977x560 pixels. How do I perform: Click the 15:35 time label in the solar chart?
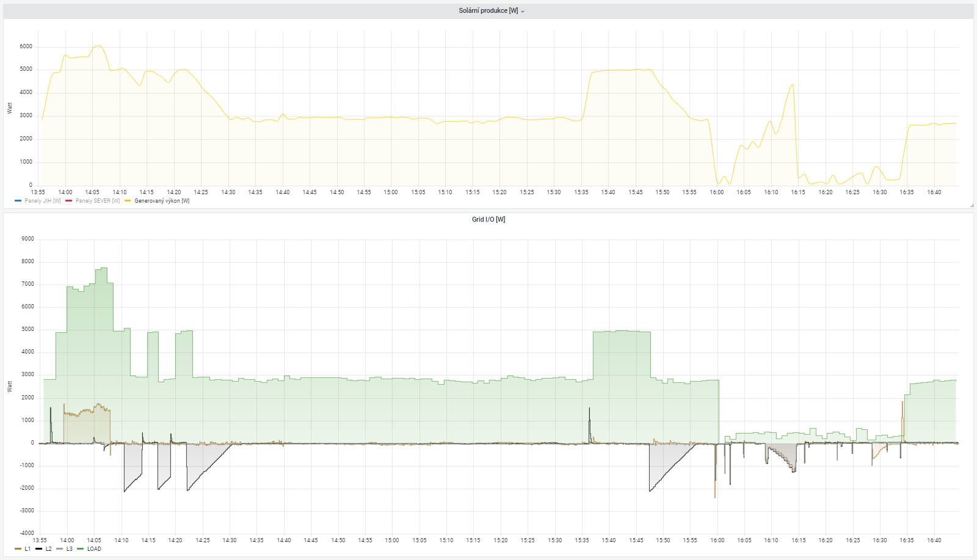(x=581, y=192)
